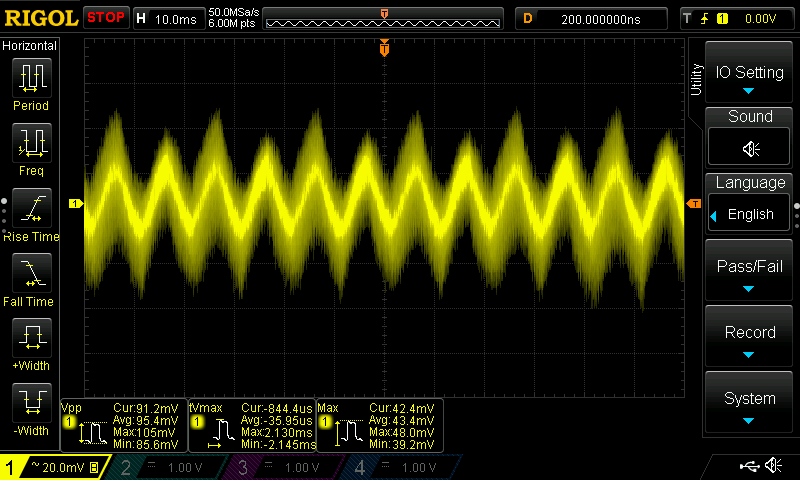800x480 pixels.
Task: Click the orange T marker on memory bar
Action: [x=384, y=14]
